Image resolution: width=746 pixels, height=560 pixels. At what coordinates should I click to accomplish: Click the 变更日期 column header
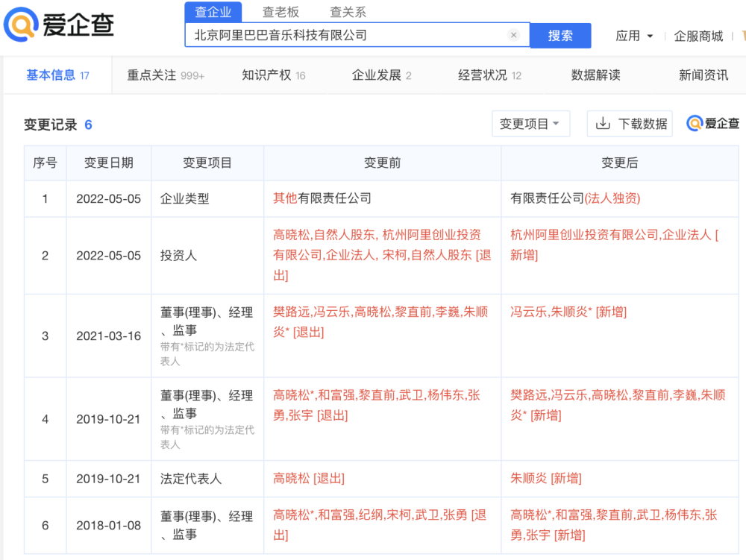pyautogui.click(x=109, y=163)
